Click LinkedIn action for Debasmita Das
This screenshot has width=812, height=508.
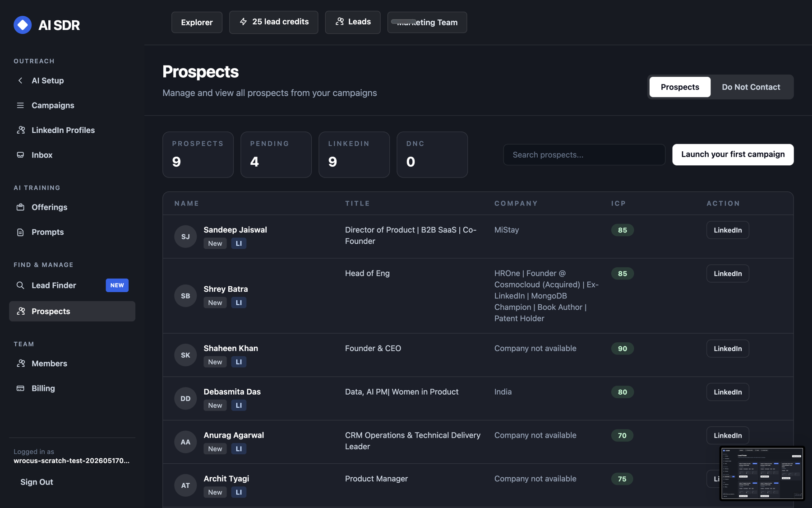[728, 392]
